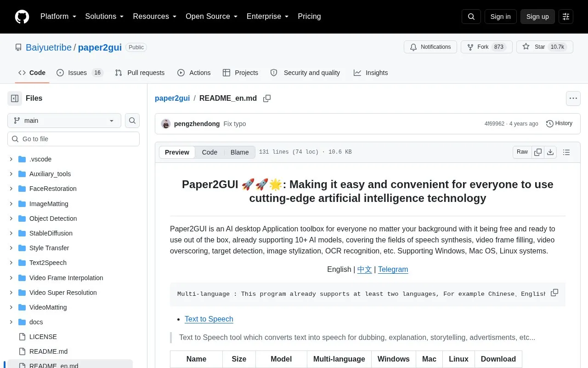Copy path icon next to README_en.md
Screen dimensions: 588x368
pos(267,98)
